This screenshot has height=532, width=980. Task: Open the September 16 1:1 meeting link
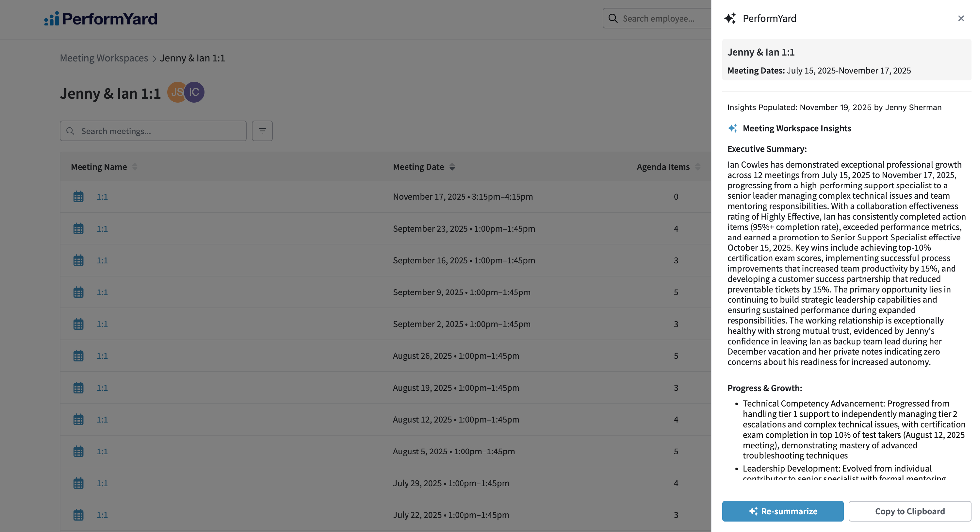102,260
